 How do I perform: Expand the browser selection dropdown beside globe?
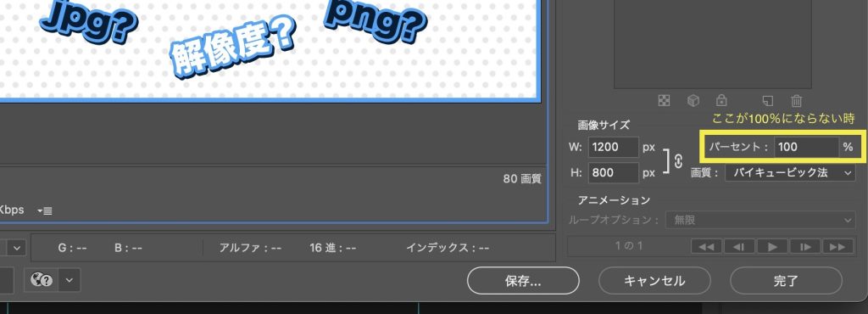point(70,280)
